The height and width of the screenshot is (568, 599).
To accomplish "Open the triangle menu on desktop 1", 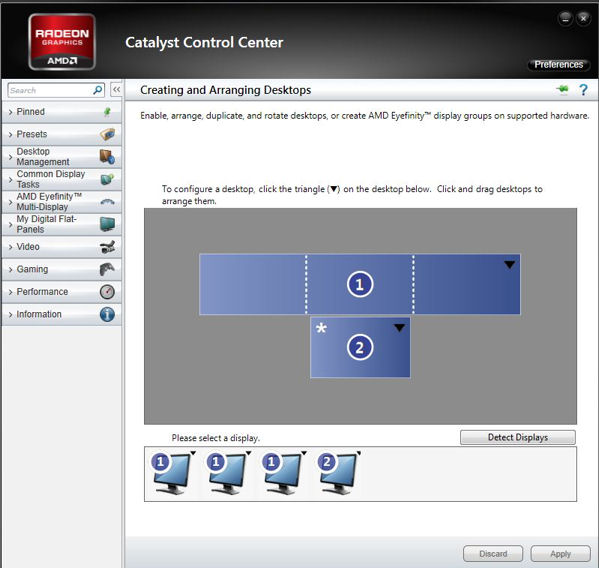I will tap(510, 265).
